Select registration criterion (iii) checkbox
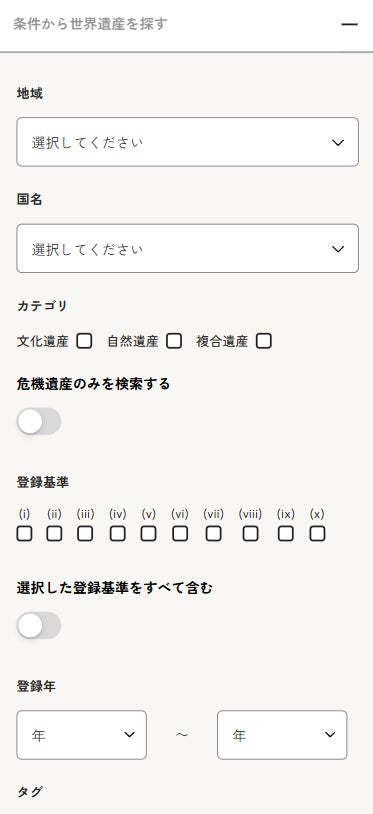373x814 pixels. point(85,534)
